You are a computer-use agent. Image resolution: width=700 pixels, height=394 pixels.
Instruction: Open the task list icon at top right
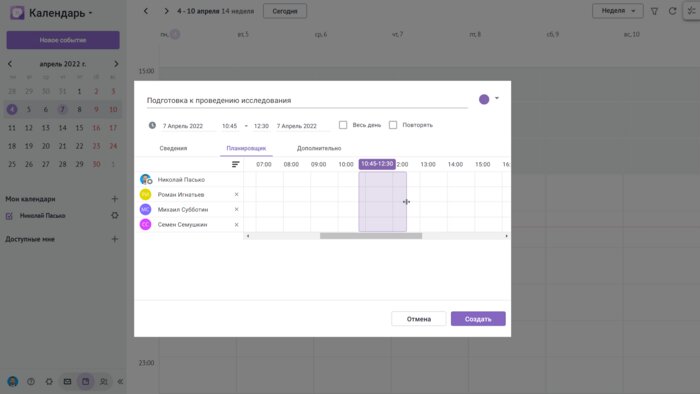[x=691, y=11]
